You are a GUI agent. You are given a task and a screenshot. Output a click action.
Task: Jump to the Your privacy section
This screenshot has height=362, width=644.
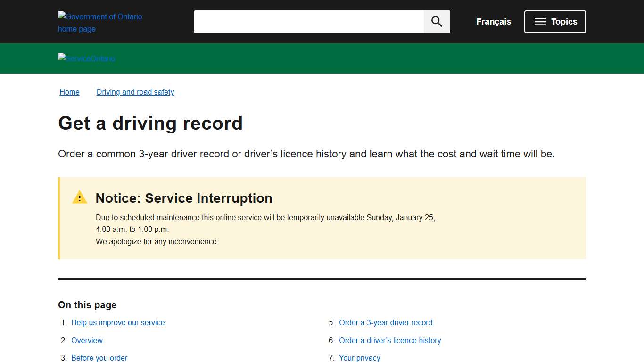point(359,357)
